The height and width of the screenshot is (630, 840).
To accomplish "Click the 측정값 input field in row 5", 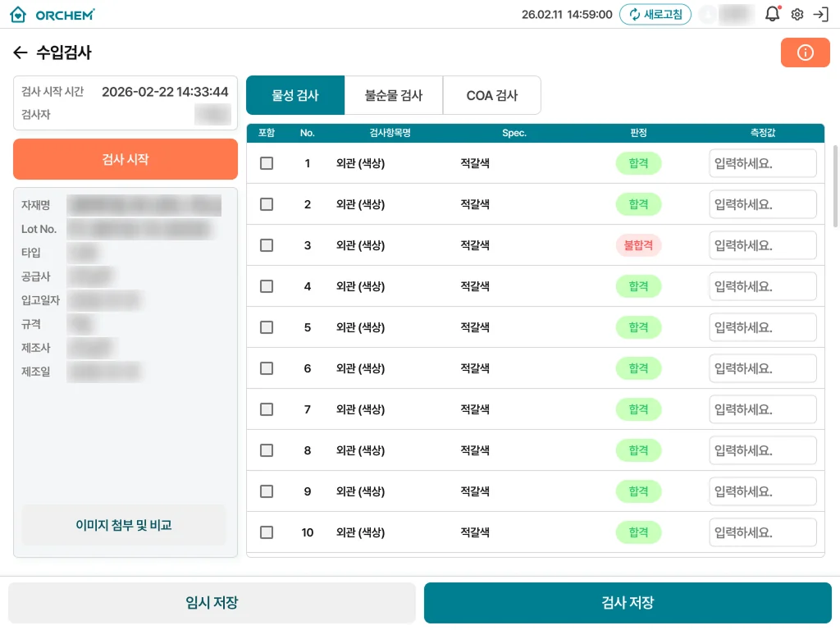I will 763,327.
